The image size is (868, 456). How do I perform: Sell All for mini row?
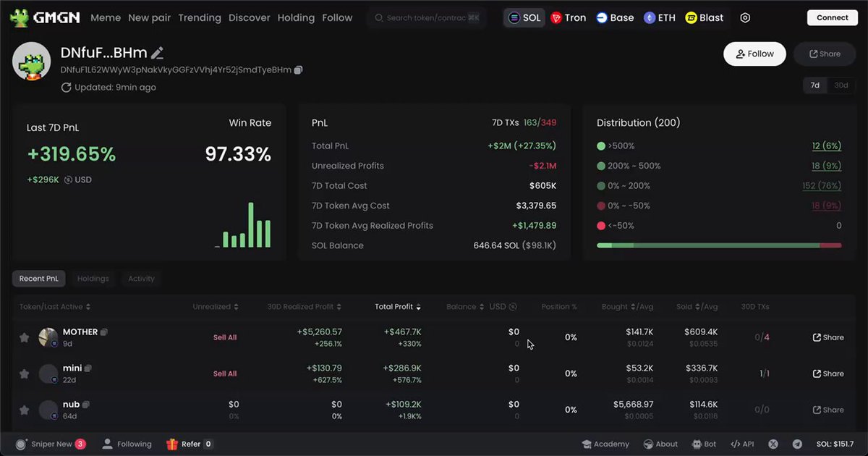click(225, 373)
